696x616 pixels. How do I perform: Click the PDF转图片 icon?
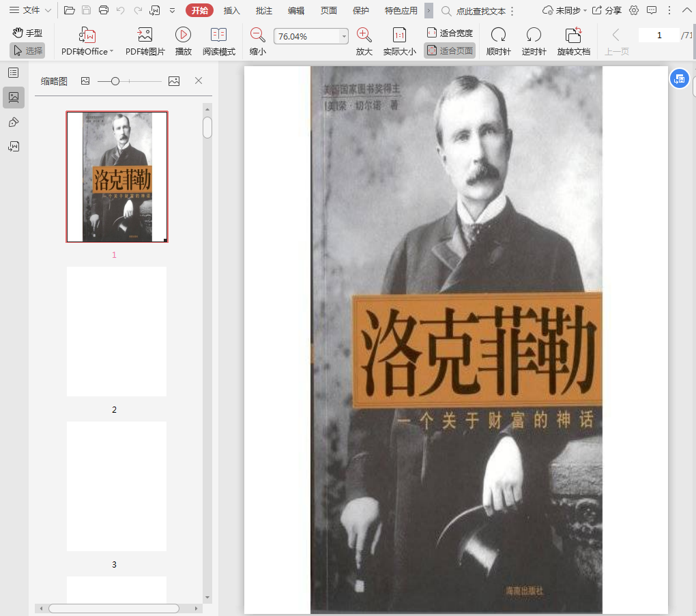(145, 35)
